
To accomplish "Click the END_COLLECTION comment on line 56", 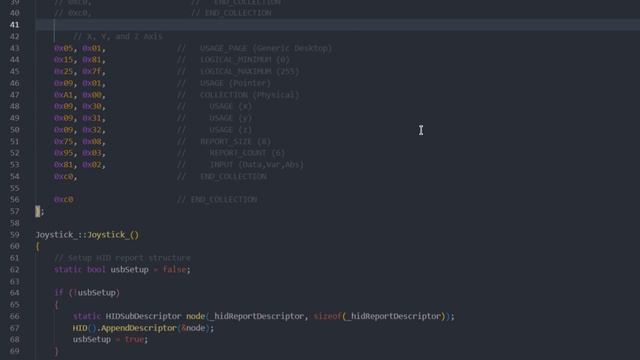I will [224, 200].
